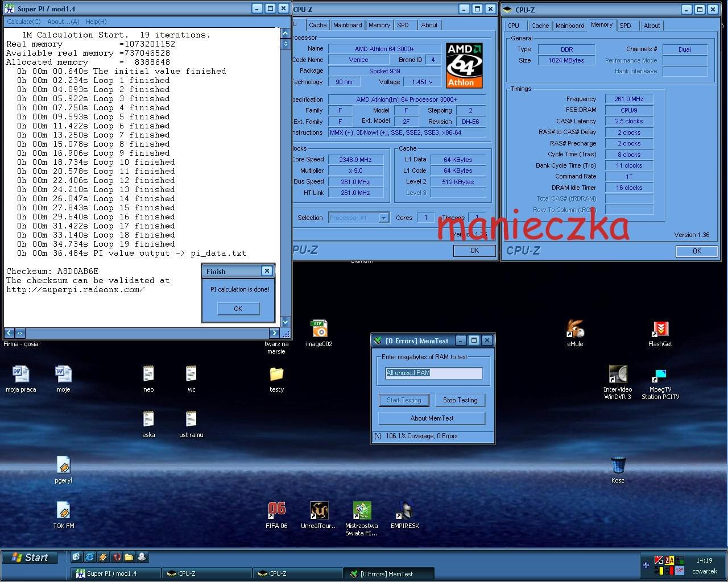Open Super PI Help(H) menu
This screenshot has height=582, width=728.
[x=96, y=22]
